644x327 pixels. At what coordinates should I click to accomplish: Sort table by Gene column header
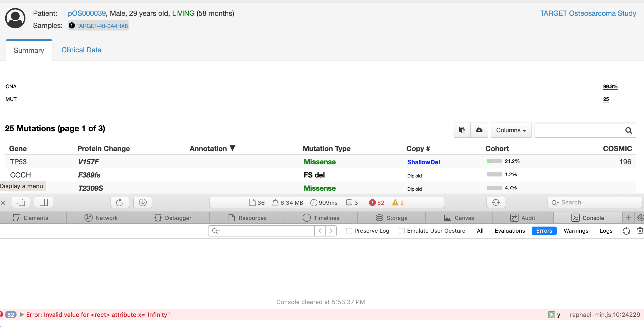[18, 148]
